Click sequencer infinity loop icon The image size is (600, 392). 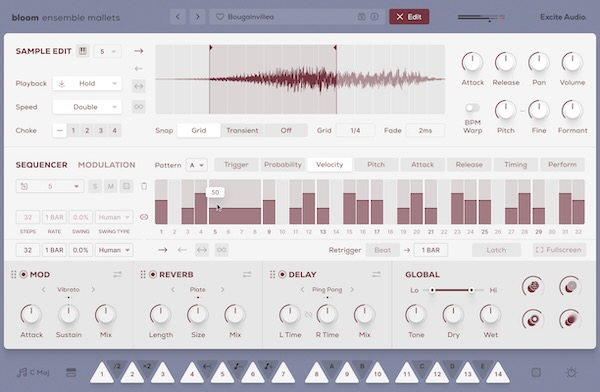[x=222, y=250]
